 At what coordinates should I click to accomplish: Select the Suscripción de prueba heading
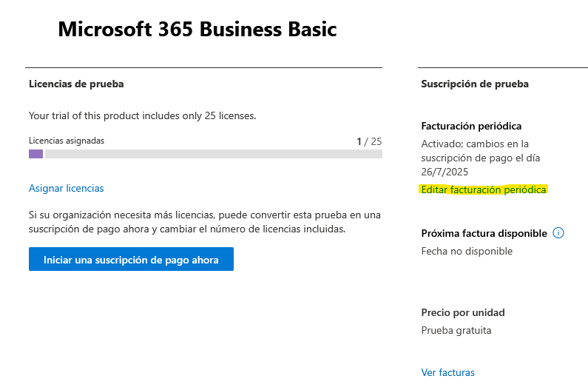(x=475, y=84)
